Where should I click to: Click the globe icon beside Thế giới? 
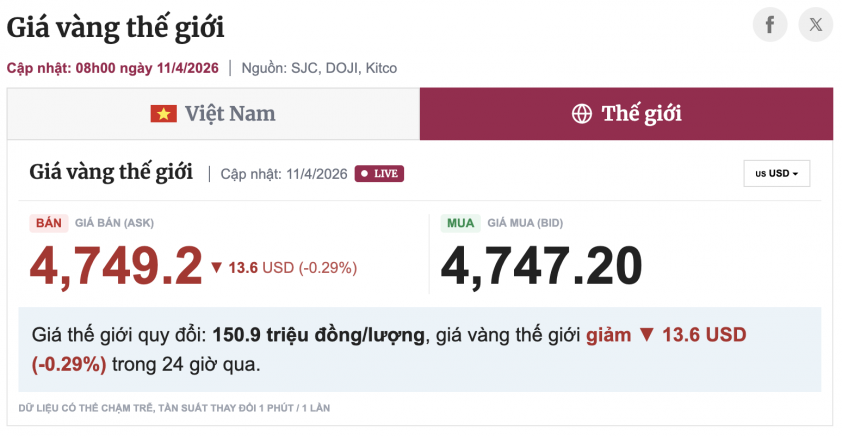(581, 114)
